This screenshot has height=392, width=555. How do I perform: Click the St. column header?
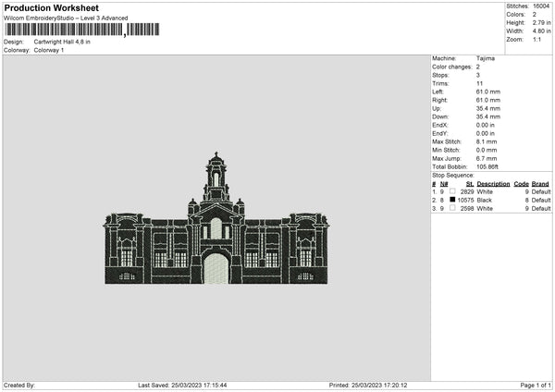(470, 183)
